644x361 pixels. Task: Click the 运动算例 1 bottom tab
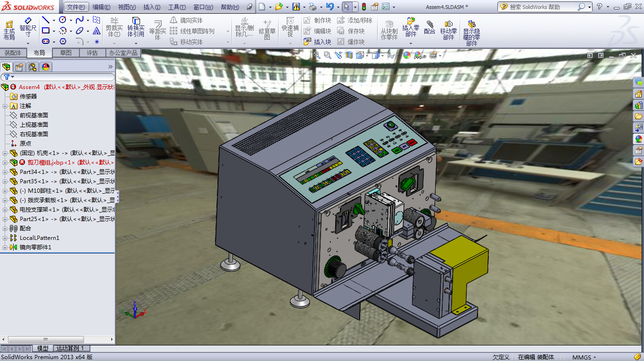(x=70, y=348)
